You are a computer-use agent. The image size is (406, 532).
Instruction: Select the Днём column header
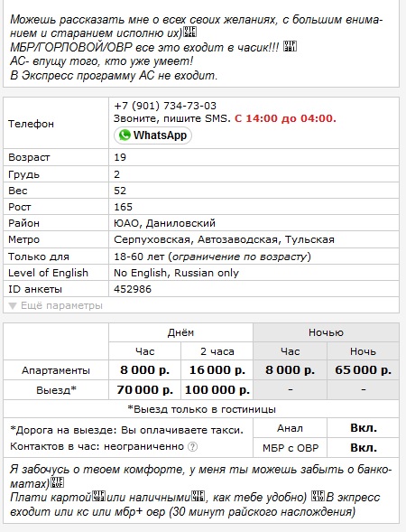(x=180, y=332)
